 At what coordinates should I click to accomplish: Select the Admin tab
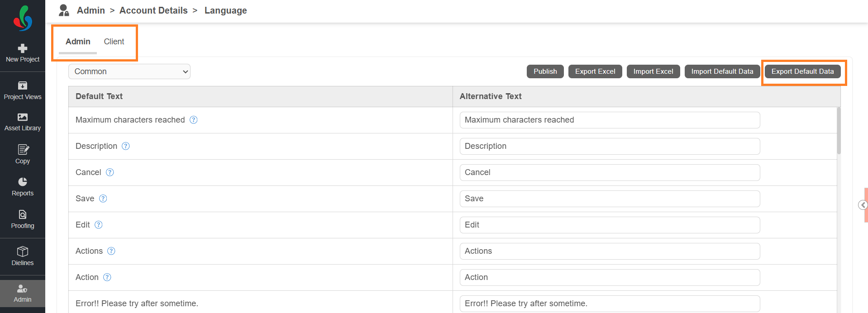[78, 42]
